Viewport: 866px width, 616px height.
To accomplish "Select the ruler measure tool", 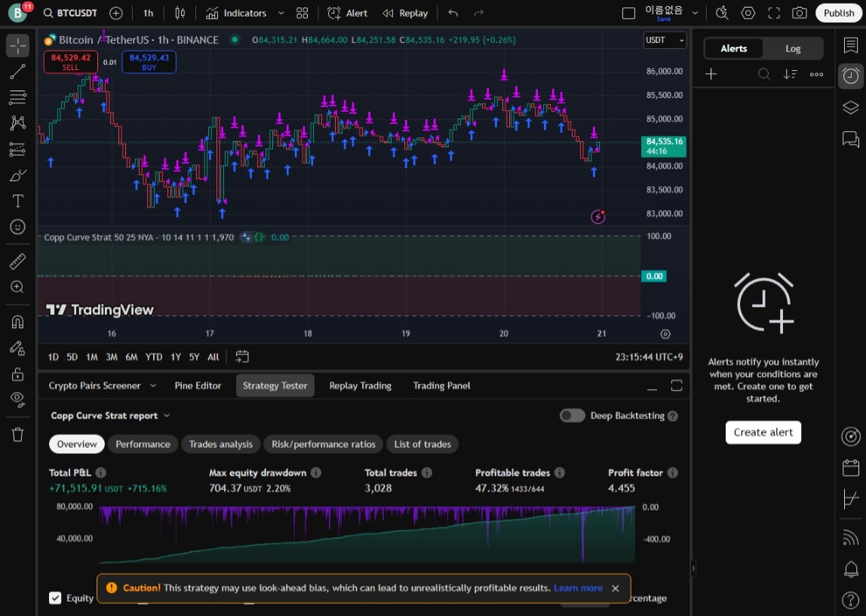I will tap(17, 261).
